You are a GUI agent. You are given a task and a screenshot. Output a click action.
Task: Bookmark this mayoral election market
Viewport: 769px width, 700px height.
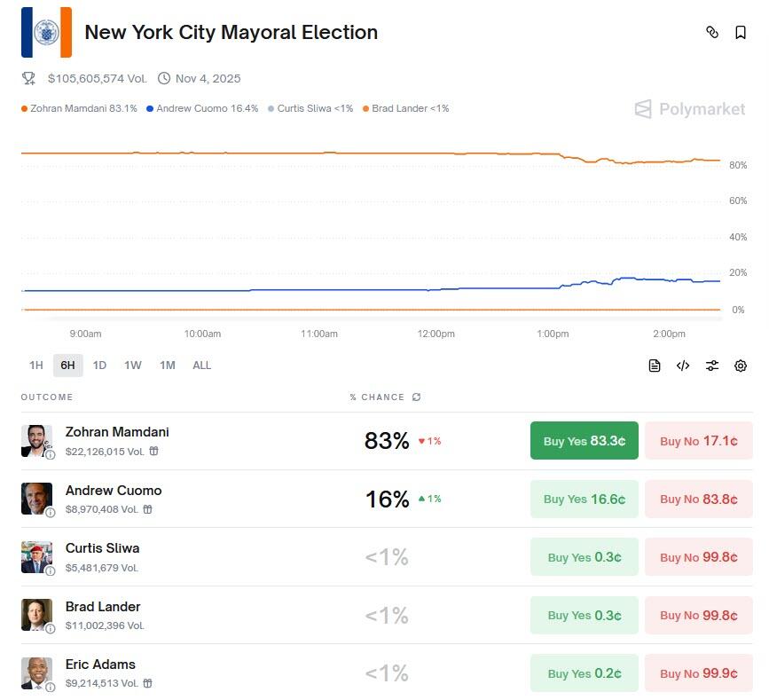(741, 33)
